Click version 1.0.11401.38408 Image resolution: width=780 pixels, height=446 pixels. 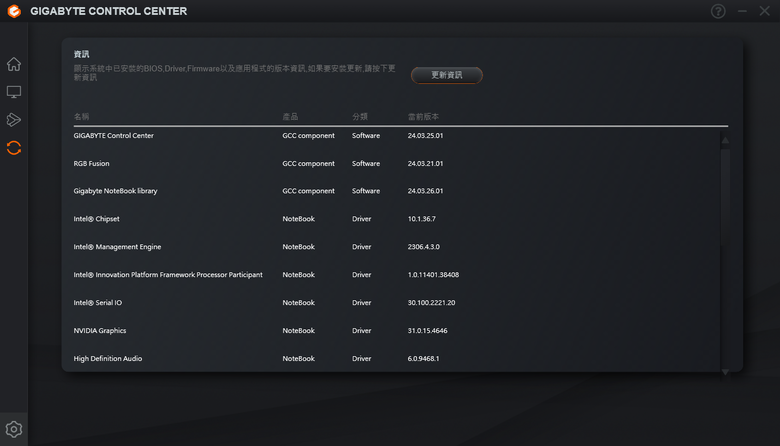pyautogui.click(x=433, y=274)
